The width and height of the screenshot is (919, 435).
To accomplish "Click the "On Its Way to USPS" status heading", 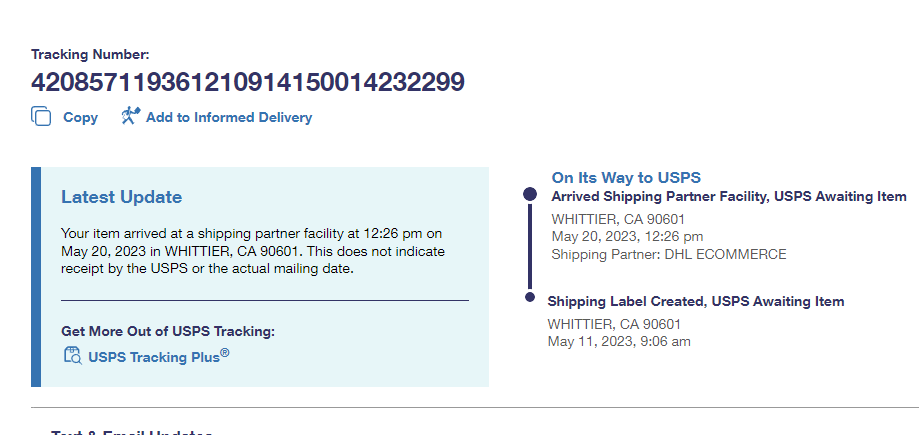I will point(626,177).
